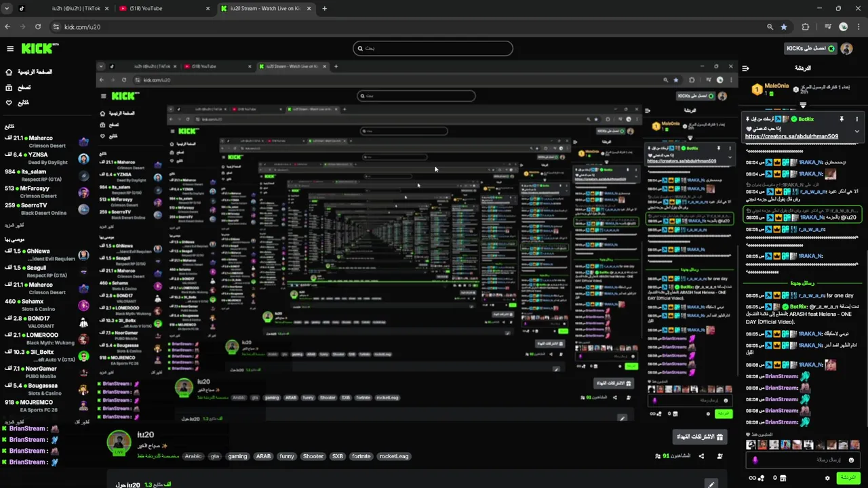This screenshot has width=868, height=488.
Task: Open the Kick logo home link
Action: 39,49
